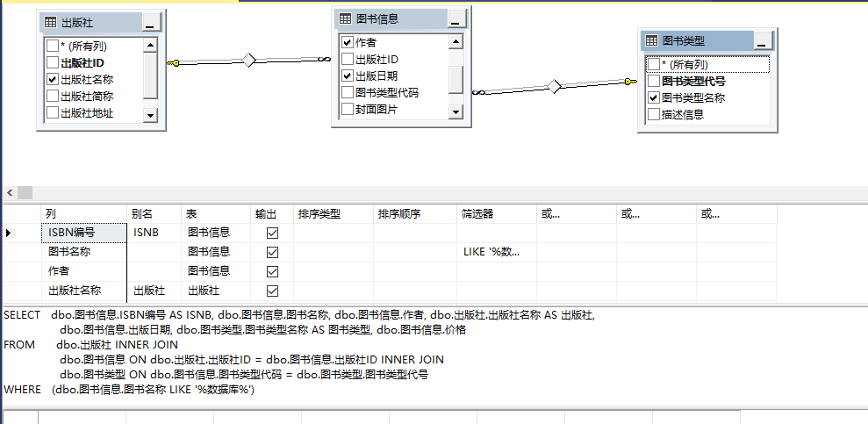Click the 出版社 table cell in 出版社名称 row
868x424 pixels.
pyautogui.click(x=216, y=291)
